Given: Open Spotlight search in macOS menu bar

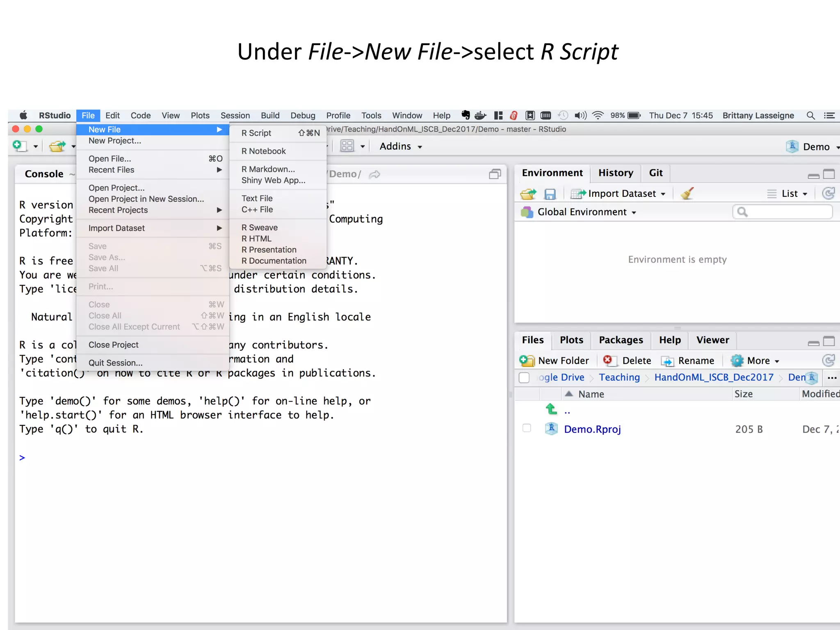Looking at the screenshot, I should tap(810, 116).
